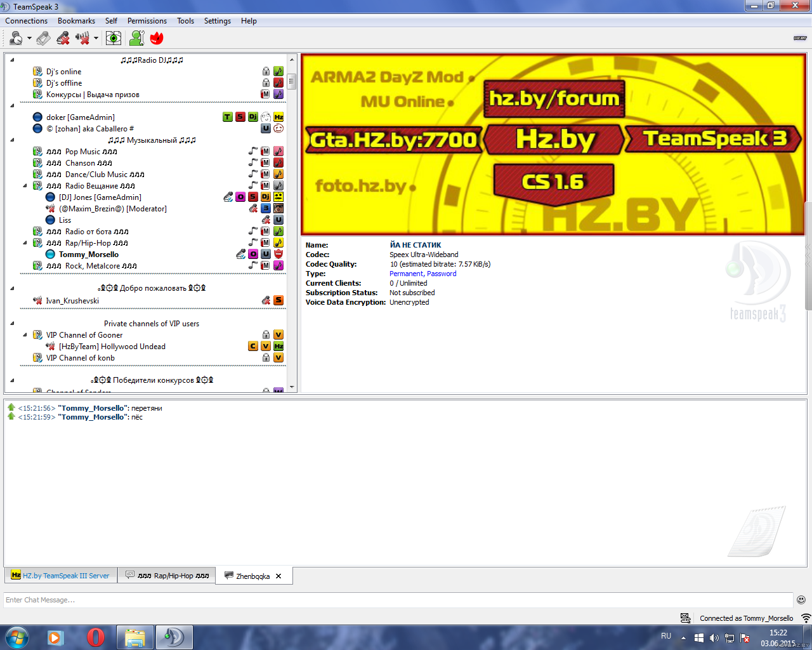The width and height of the screenshot is (812, 650).
Task: Select the Dance/Club Music channel
Action: (95, 175)
